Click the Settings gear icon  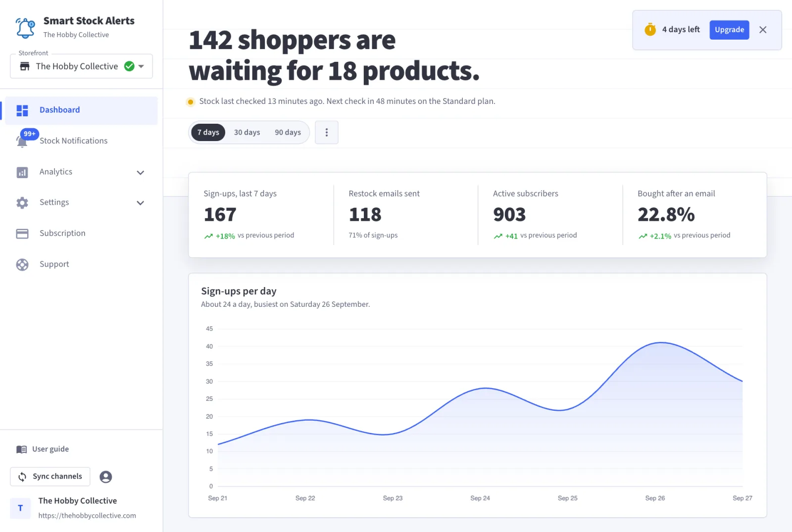22,203
